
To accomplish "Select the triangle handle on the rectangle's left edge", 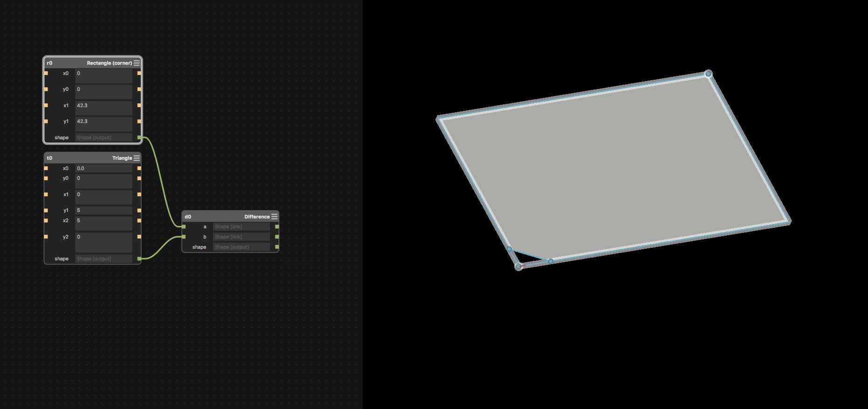I will click(509, 249).
